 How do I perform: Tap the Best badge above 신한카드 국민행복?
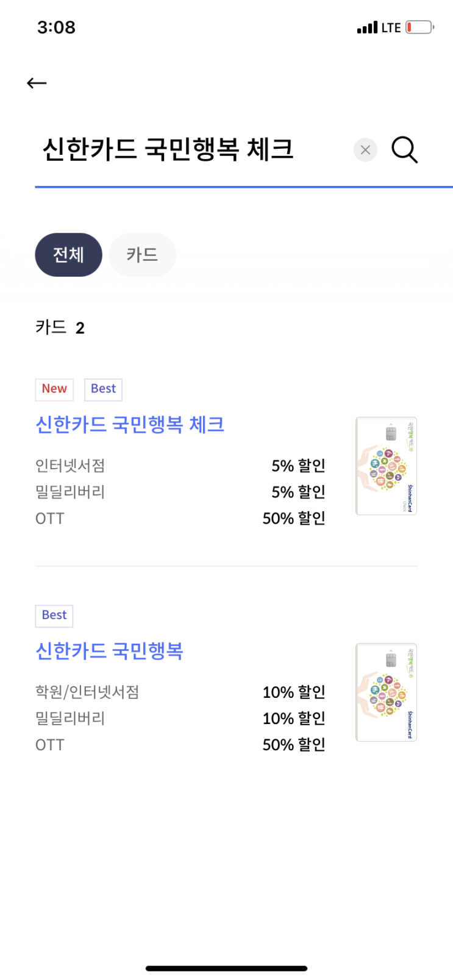pos(54,616)
